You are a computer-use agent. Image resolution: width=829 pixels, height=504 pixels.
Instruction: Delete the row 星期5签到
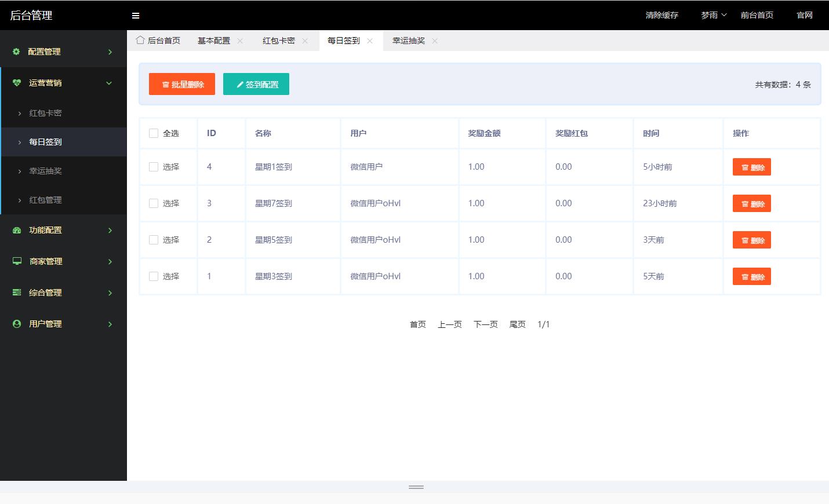tap(752, 240)
